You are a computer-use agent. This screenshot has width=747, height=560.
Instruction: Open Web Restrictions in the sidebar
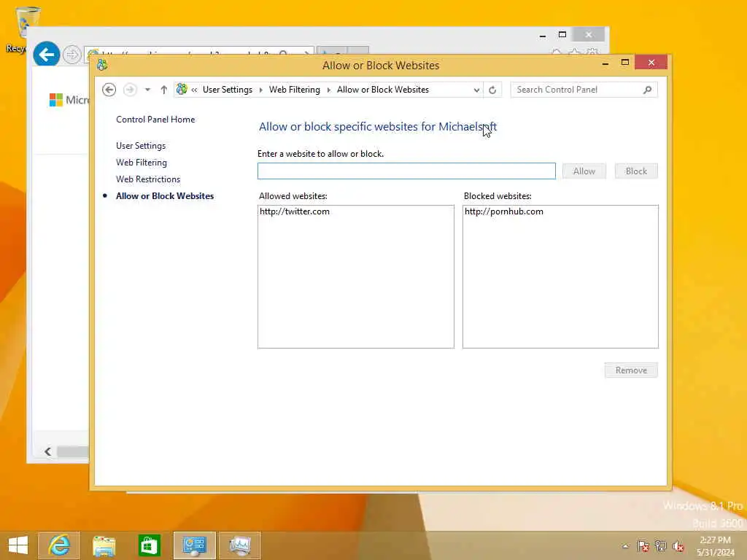tap(148, 179)
